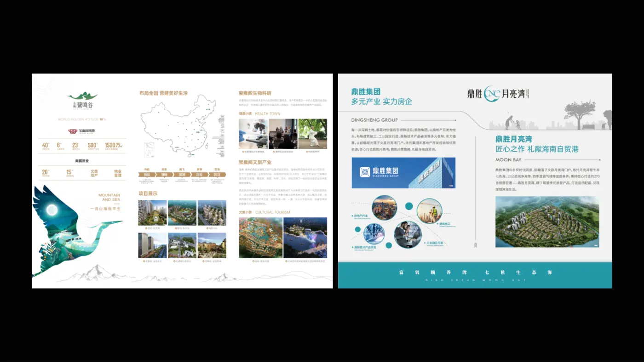Viewport: 644px width, 362px height.
Task: Click the "南鹏旅业" subheading
Action: [82, 161]
